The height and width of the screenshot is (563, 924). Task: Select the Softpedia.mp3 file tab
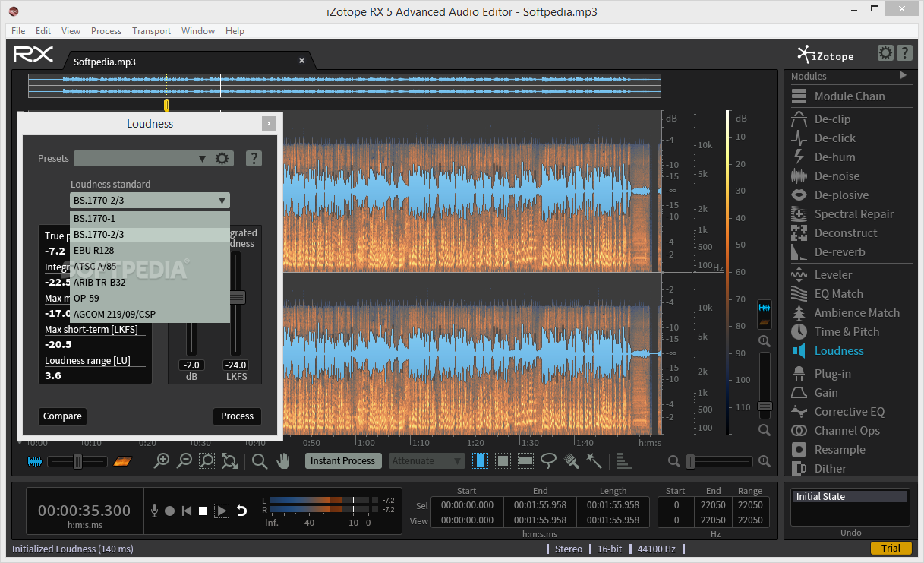click(188, 62)
